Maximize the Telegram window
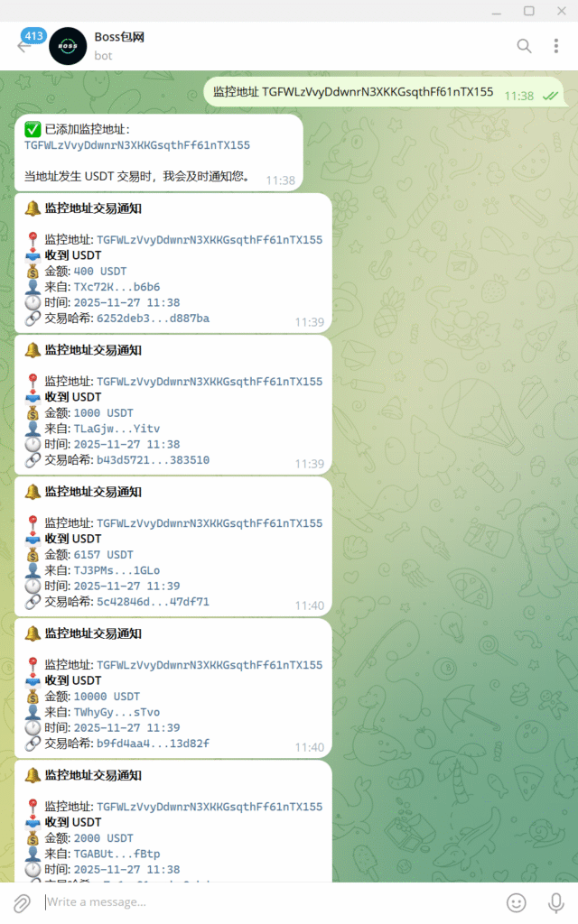578x924 pixels. click(x=529, y=11)
